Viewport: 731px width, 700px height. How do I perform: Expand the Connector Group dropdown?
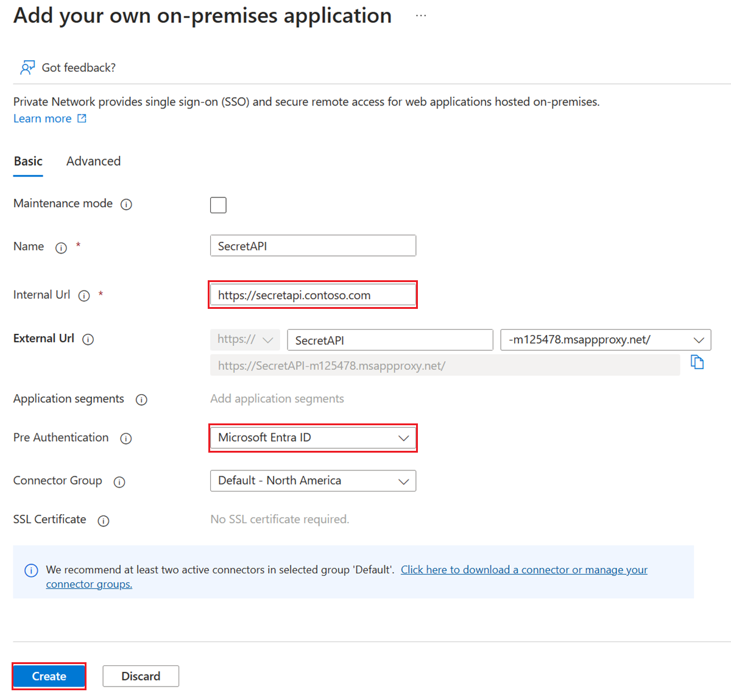click(x=403, y=481)
